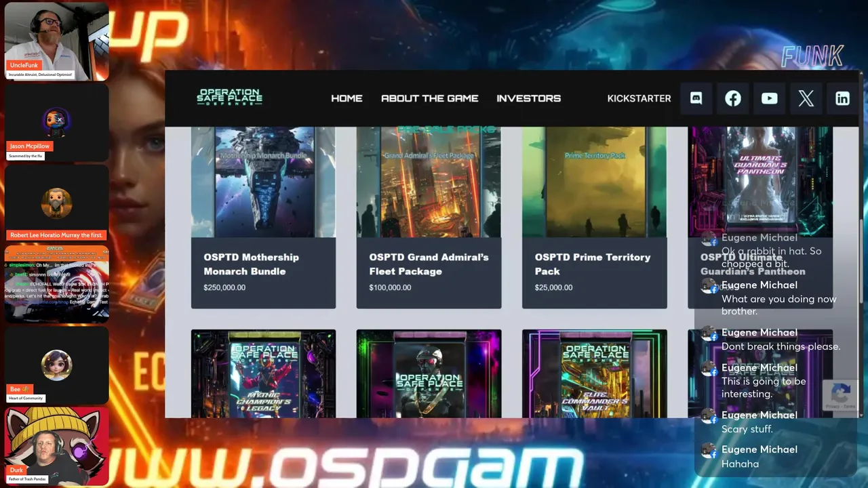Viewport: 868px width, 488px height.
Task: Click the Mothership Monarch Bundle product image
Action: [x=263, y=182]
